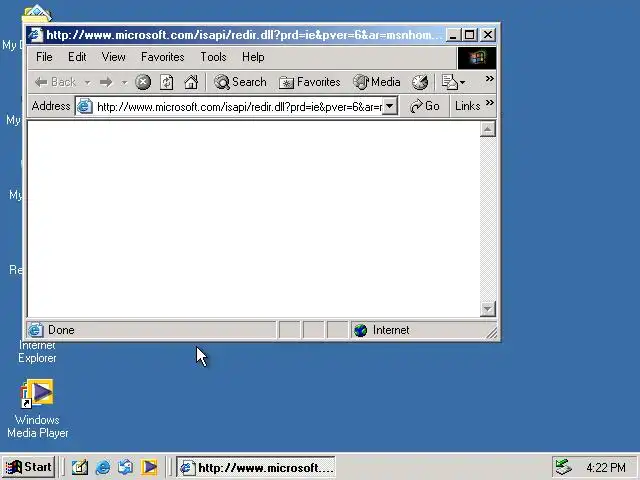Open the Mail button dropdown arrow

(x=462, y=83)
